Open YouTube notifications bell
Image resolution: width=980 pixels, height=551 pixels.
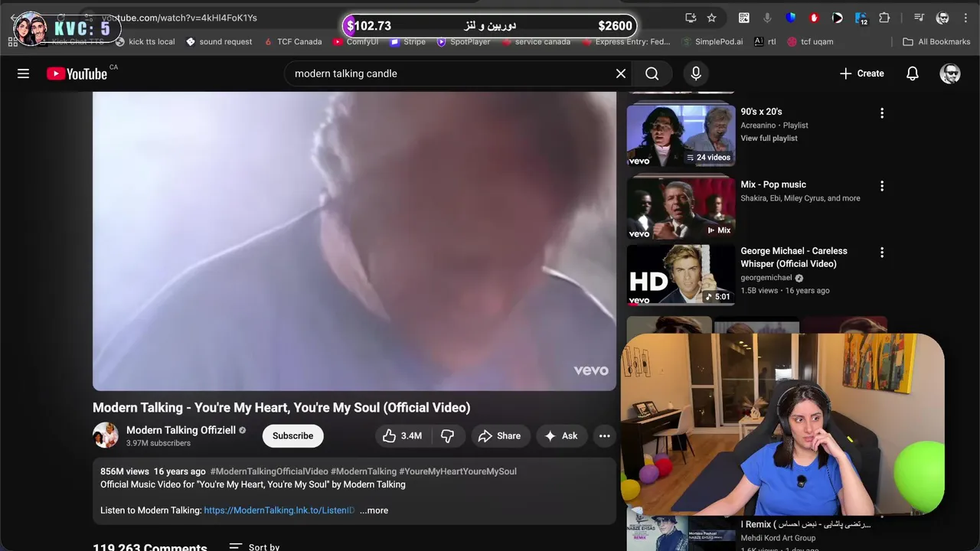(x=913, y=73)
